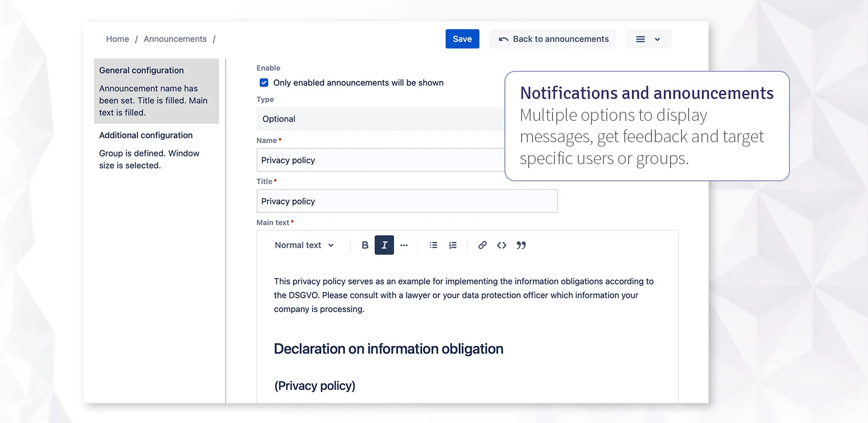Open the Normal text style dropdown
Image resolution: width=868 pixels, height=423 pixels.
tap(304, 245)
